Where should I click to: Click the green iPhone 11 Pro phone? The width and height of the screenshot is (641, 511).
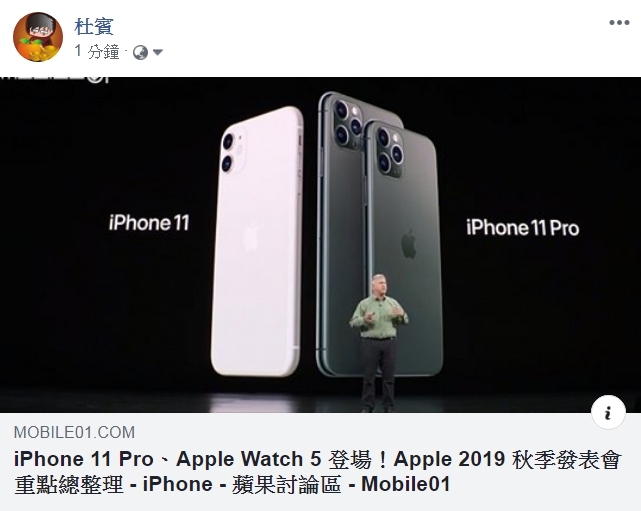tap(406, 247)
